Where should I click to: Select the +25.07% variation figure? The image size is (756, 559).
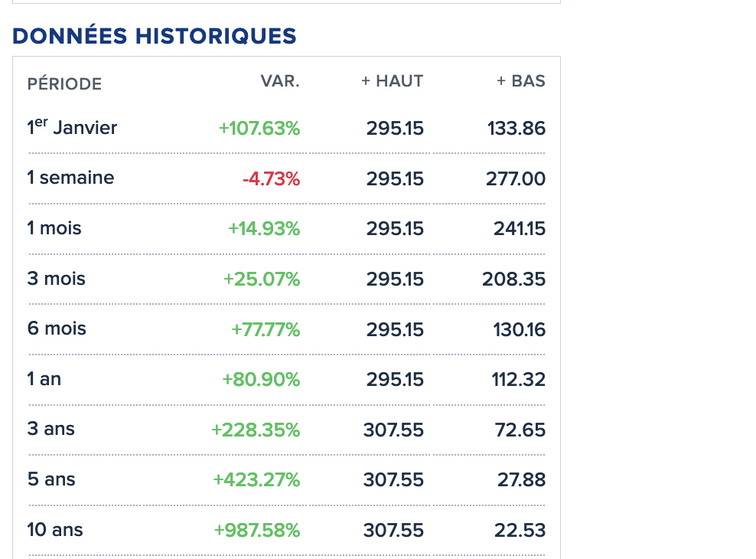262,279
